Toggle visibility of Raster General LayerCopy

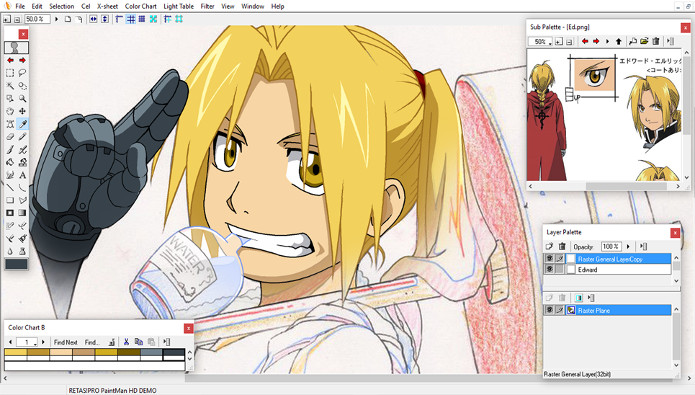pyautogui.click(x=550, y=258)
